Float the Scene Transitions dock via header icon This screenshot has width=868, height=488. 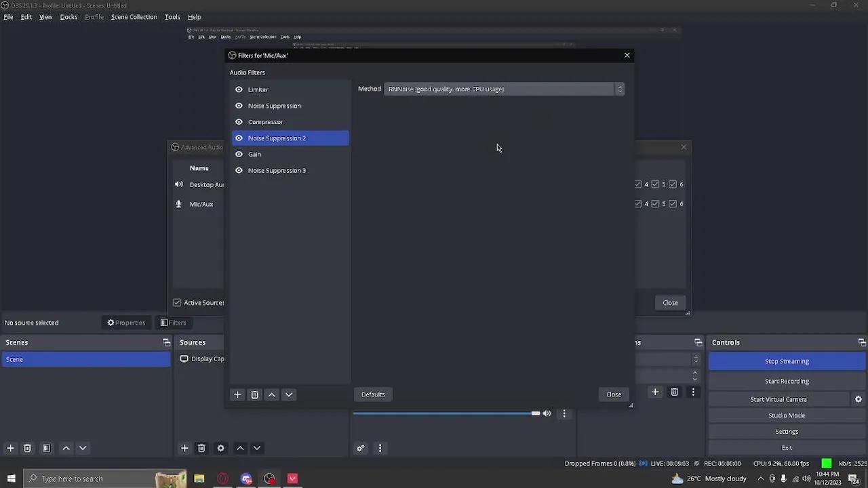tap(698, 342)
